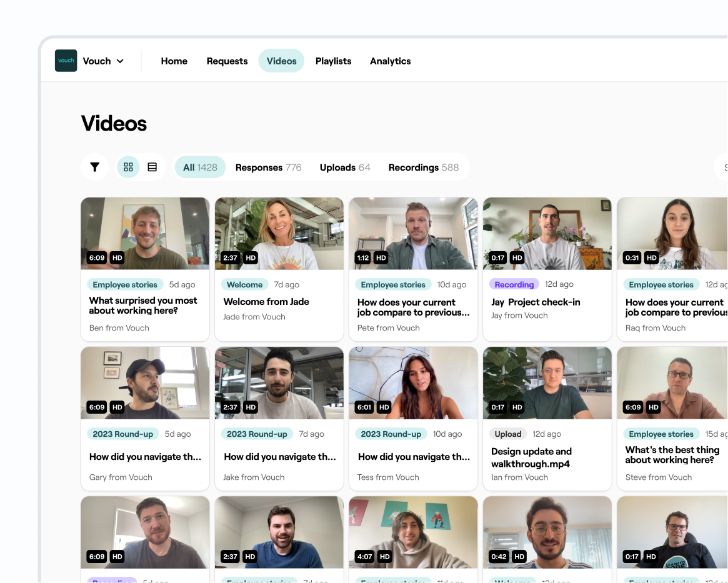Go to Playlists
728x583 pixels.
point(333,61)
